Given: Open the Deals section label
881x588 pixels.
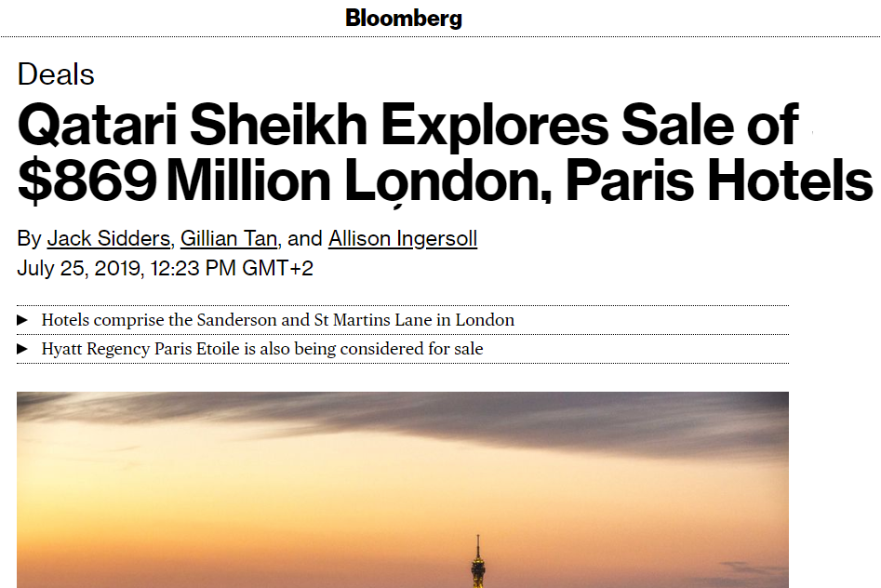Looking at the screenshot, I should pyautogui.click(x=56, y=74).
